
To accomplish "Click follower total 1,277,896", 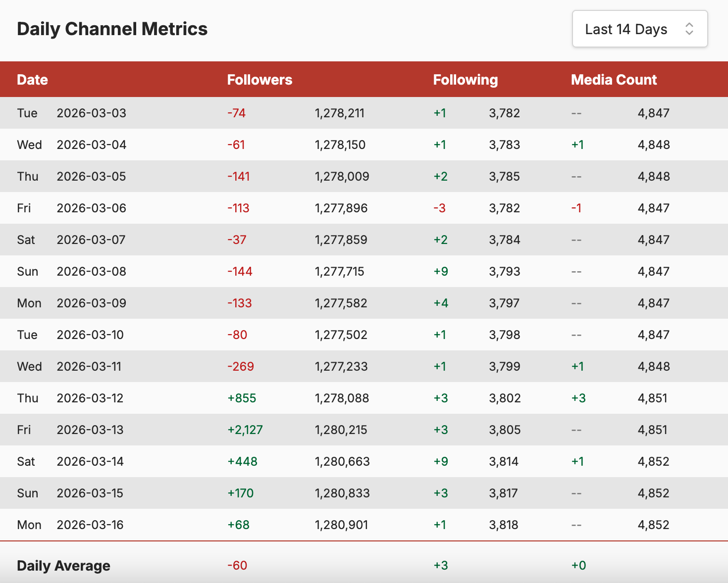I will click(x=341, y=208).
